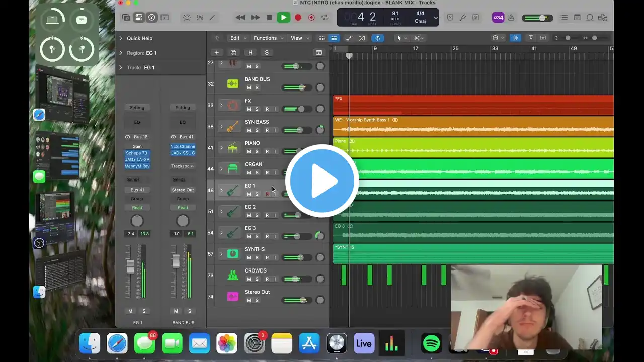Image resolution: width=644 pixels, height=362 pixels.
Task: Open the Stereo Out output slot on BAND BUS
Action: (x=183, y=190)
